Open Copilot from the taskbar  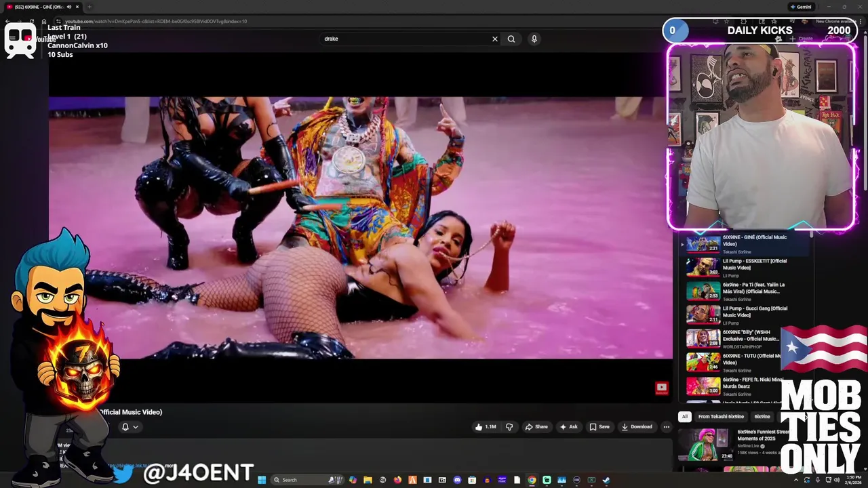(353, 480)
